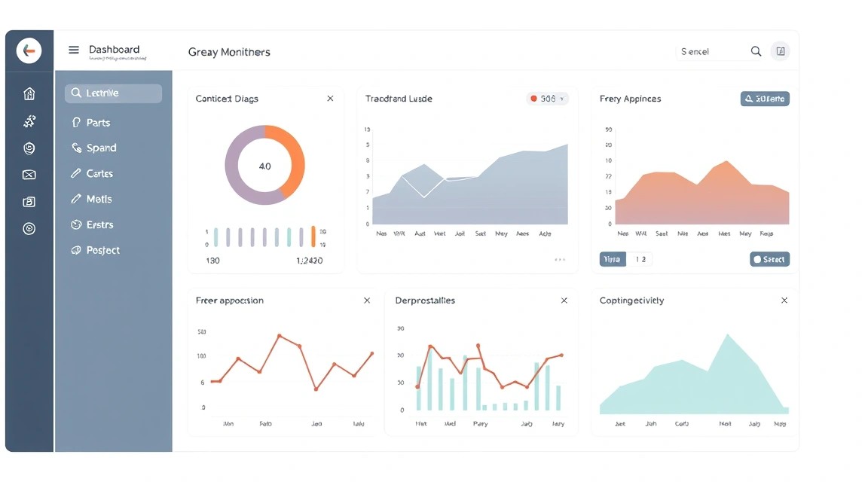Click the camera icon in left rail

click(29, 202)
